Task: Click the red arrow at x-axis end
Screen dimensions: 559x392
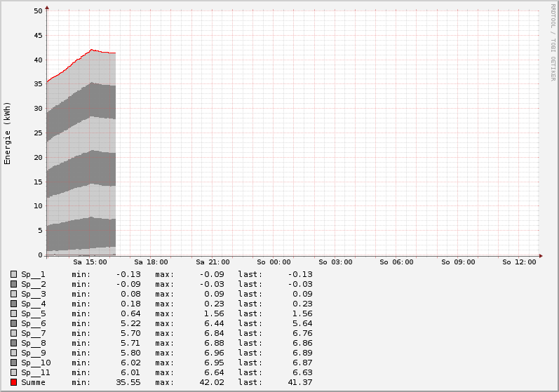Action: [540, 255]
